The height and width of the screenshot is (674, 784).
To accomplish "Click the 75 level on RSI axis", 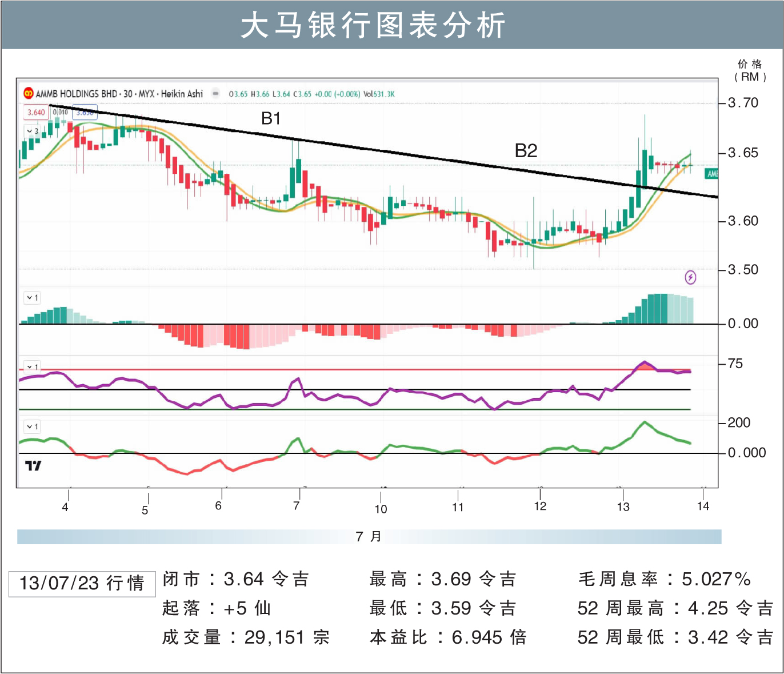I will click(735, 364).
